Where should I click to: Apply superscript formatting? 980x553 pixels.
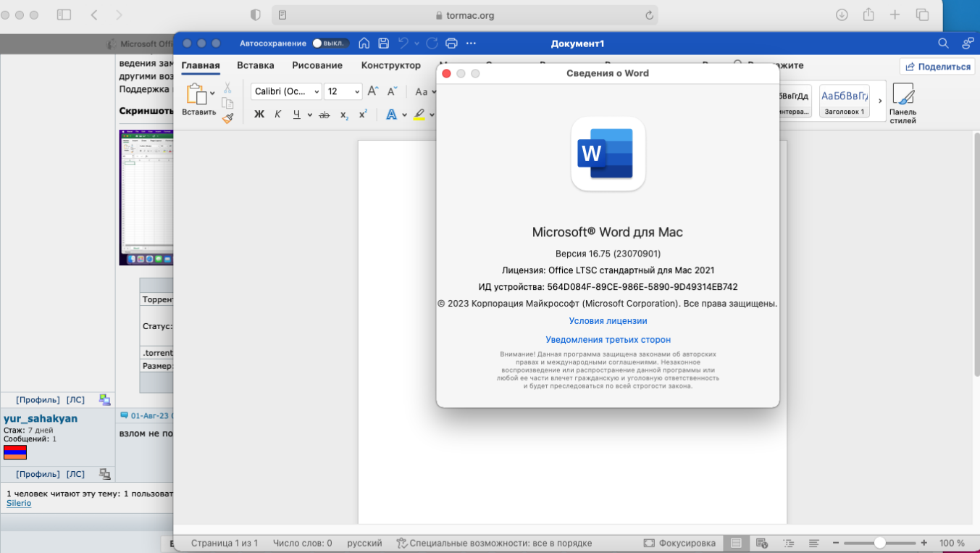[x=363, y=115]
